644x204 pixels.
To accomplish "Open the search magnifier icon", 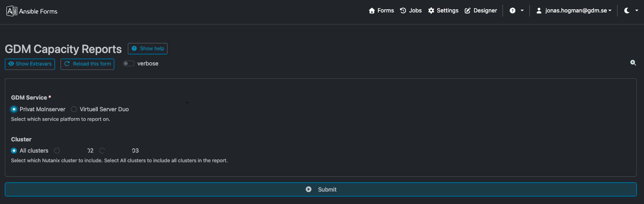I will click(x=633, y=63).
